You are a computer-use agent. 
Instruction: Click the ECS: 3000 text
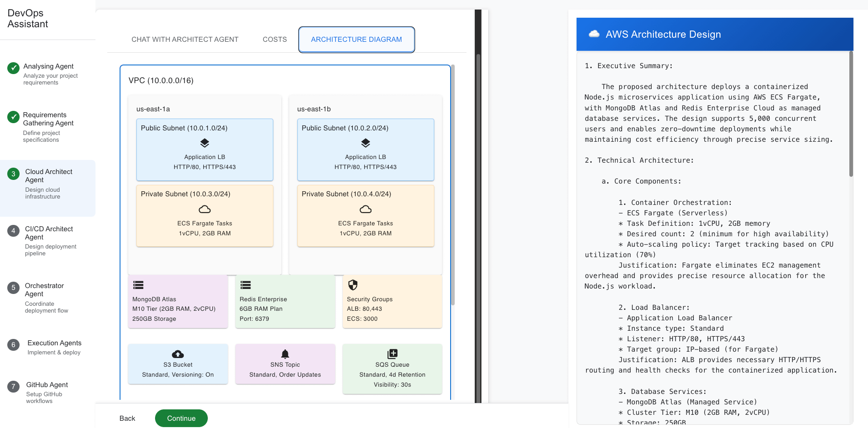[x=362, y=319]
